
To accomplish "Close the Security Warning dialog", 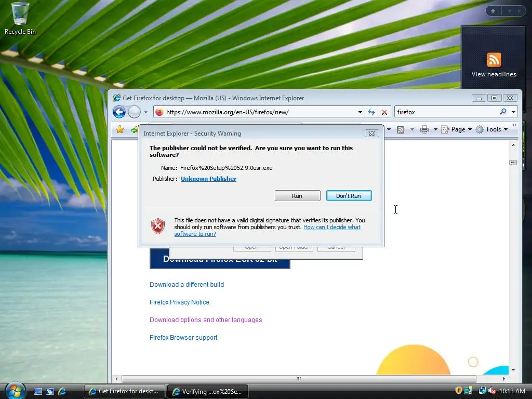I will pos(371,134).
